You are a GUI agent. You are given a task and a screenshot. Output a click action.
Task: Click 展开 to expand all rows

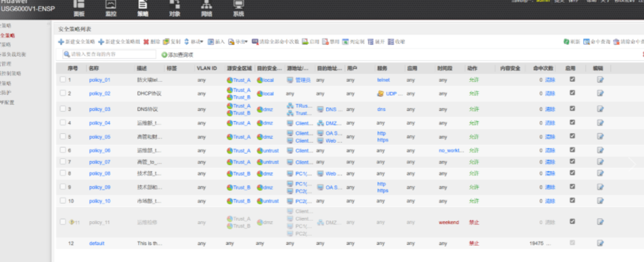(376, 42)
